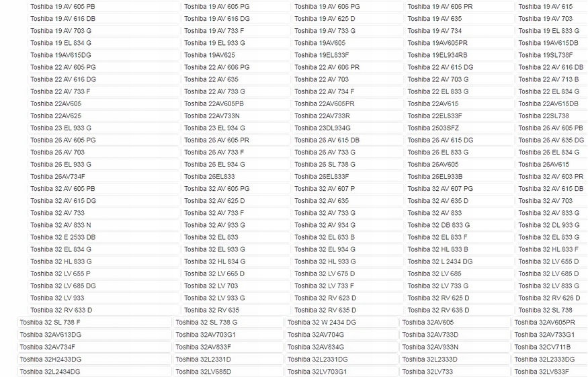
Task: Click the Toshiba 2503SFZ model link
Action: 433,128
